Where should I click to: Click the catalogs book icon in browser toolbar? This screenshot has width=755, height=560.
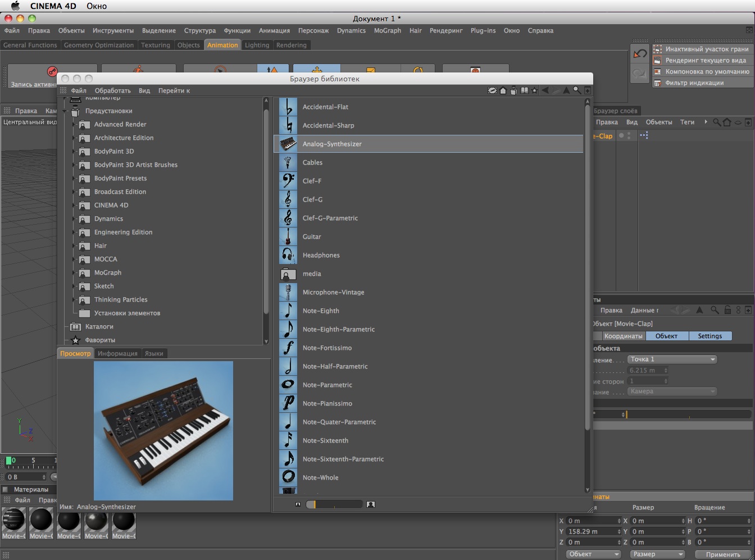click(524, 90)
